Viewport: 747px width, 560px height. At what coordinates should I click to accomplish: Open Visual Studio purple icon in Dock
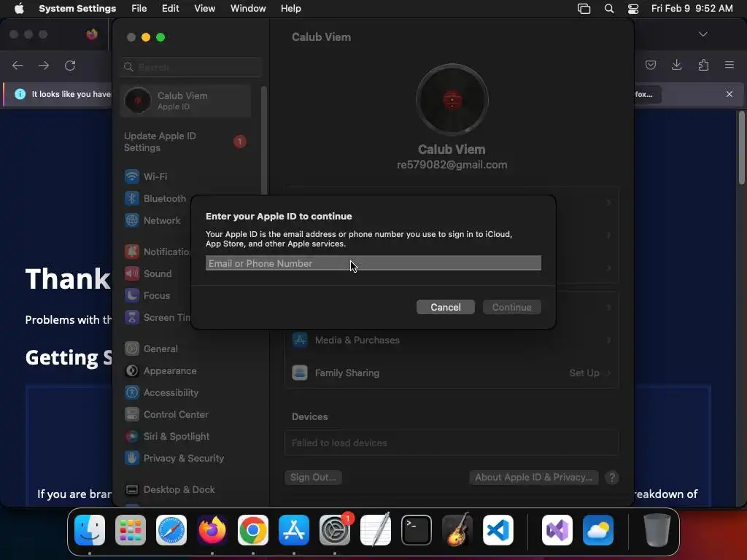[x=557, y=529]
